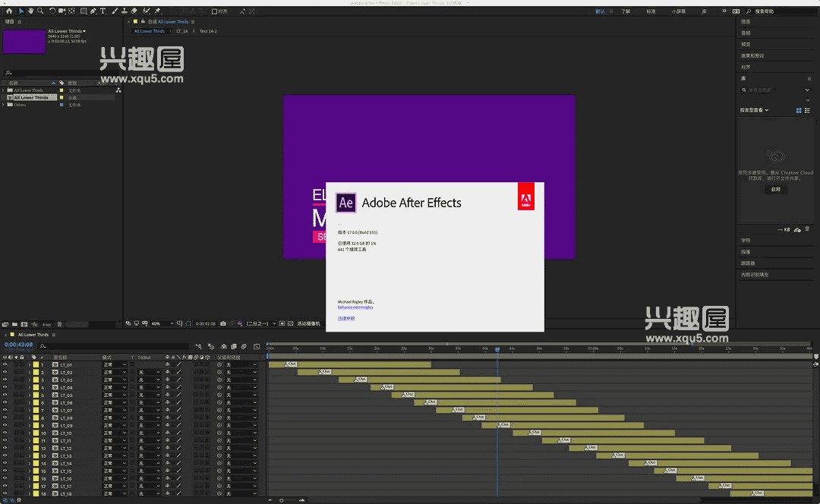Toggle the 对齐 snapping checkbox

[214, 11]
